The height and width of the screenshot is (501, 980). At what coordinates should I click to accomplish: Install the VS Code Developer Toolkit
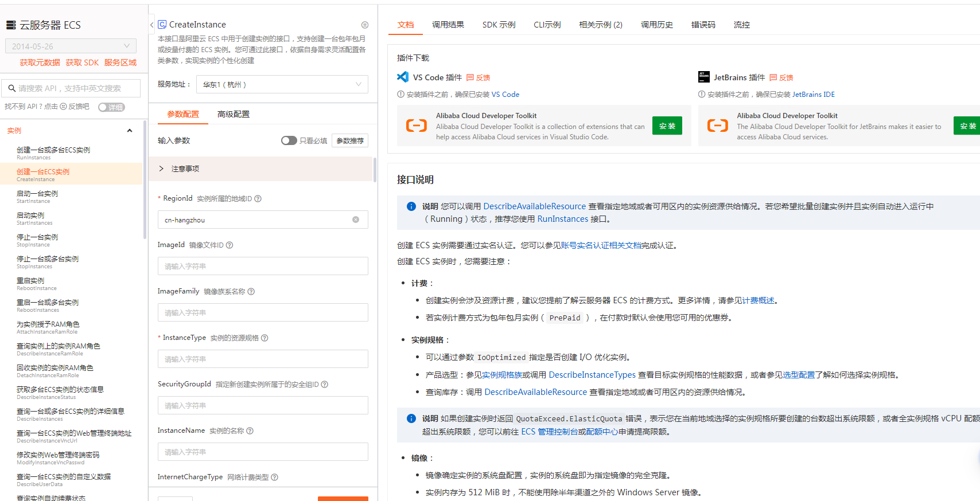coord(667,126)
